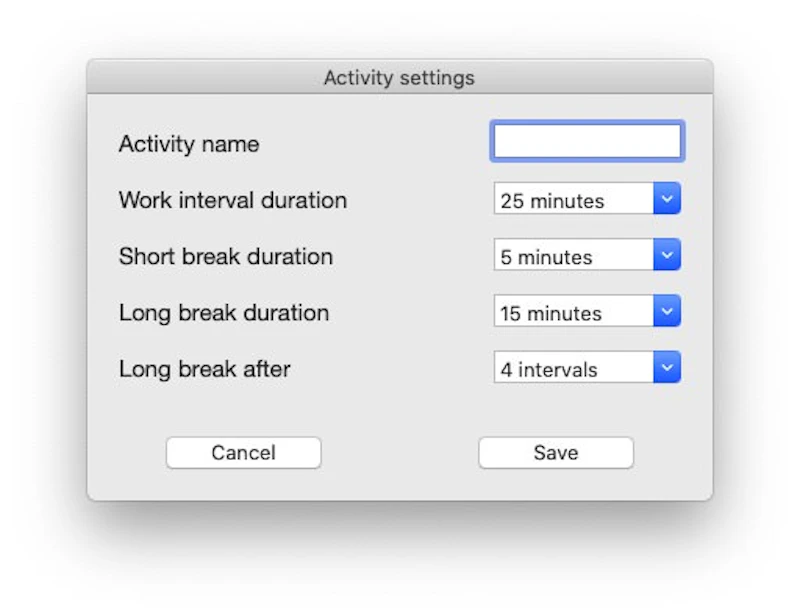Select the '25 minutes' value text
This screenshot has height=616, width=800.
point(552,201)
